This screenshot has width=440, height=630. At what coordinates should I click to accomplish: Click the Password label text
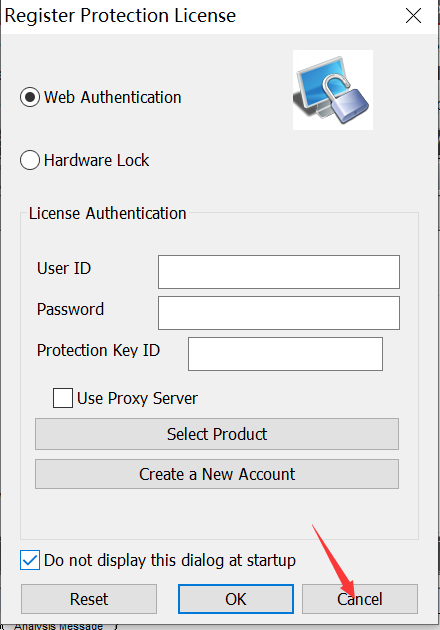(70, 309)
